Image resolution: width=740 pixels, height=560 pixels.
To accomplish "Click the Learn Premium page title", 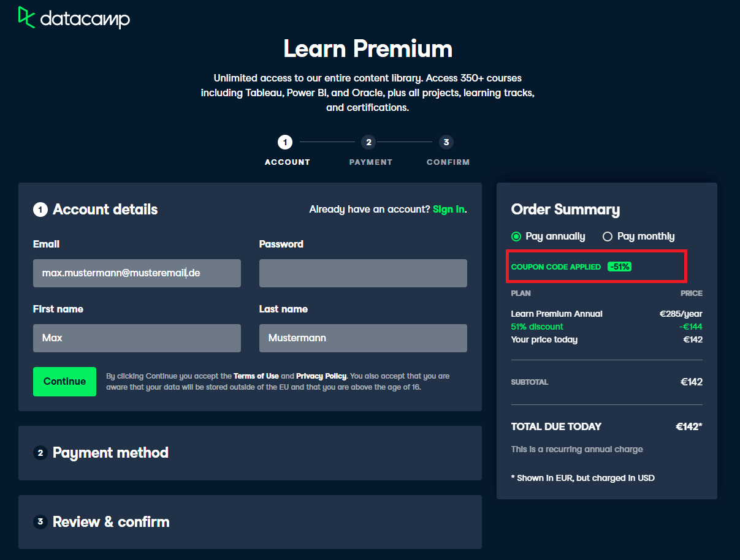I will [x=368, y=48].
